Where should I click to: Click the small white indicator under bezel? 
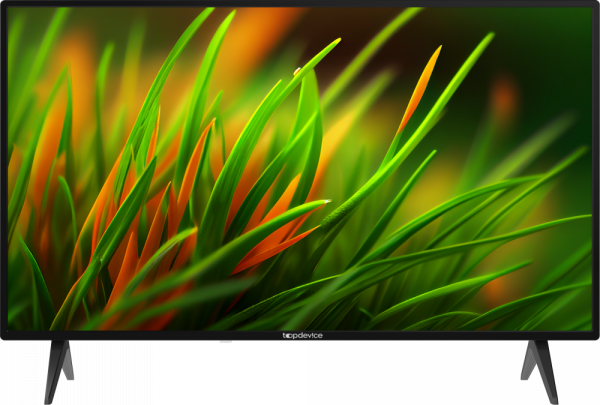pos(225,343)
